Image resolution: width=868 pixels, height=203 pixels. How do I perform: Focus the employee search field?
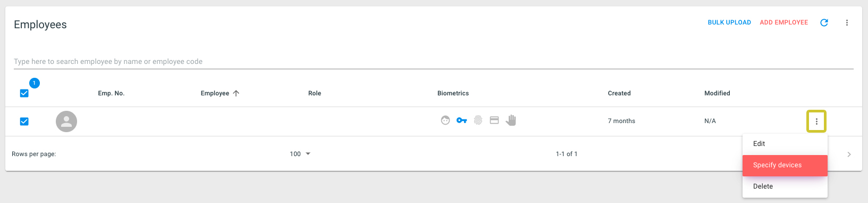coord(433,62)
